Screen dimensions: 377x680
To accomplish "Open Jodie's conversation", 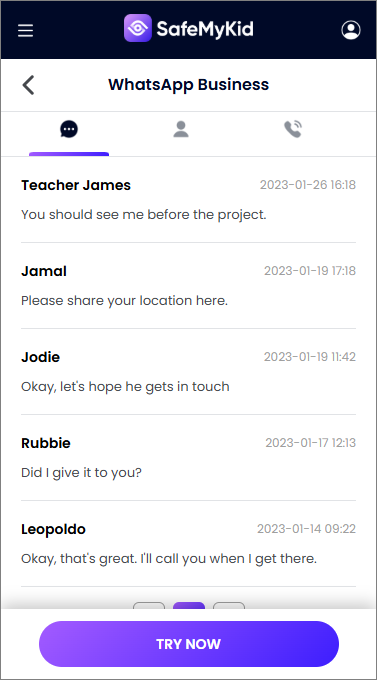I will (x=188, y=371).
